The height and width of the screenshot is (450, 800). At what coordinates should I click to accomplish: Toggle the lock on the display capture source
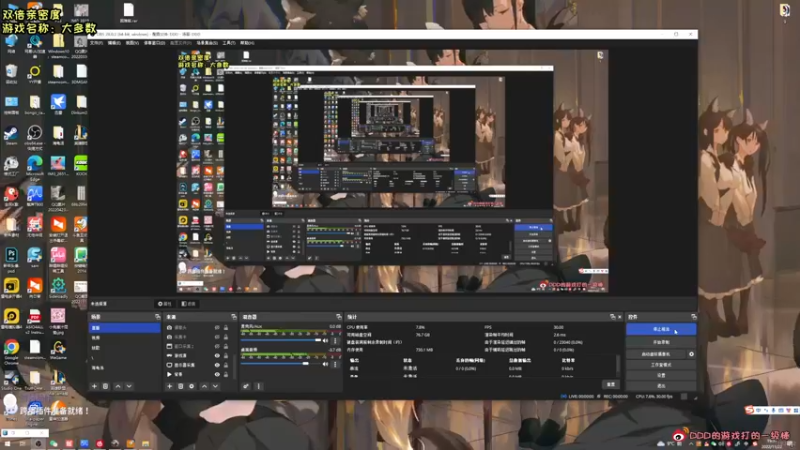(x=226, y=365)
